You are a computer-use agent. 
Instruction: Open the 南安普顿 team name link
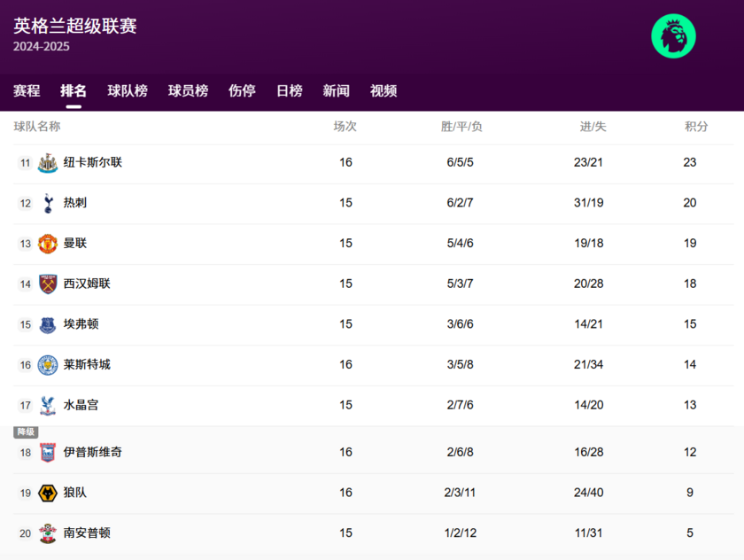click(87, 533)
